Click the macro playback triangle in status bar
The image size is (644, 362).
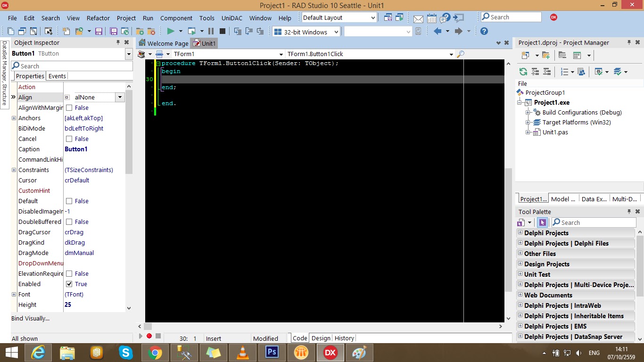point(140,336)
